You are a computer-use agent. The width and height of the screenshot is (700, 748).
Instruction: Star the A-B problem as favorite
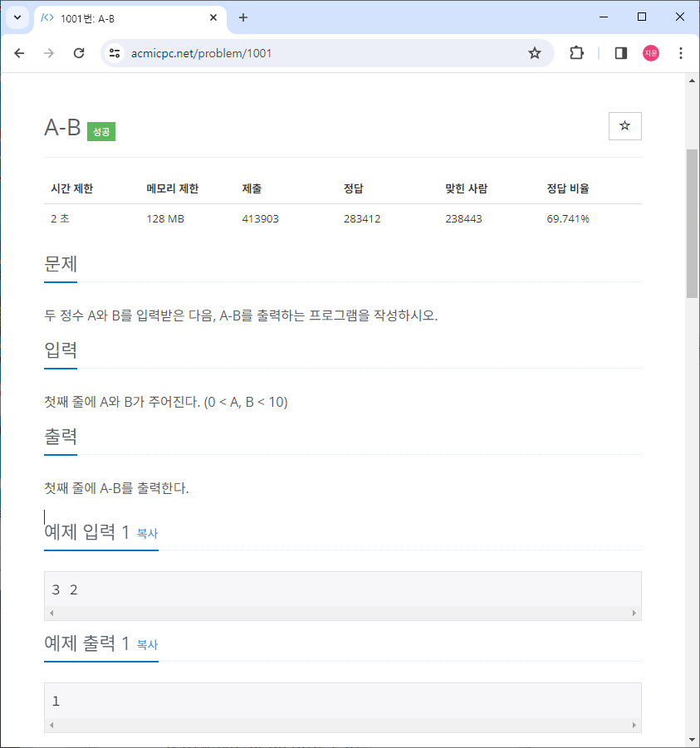624,125
